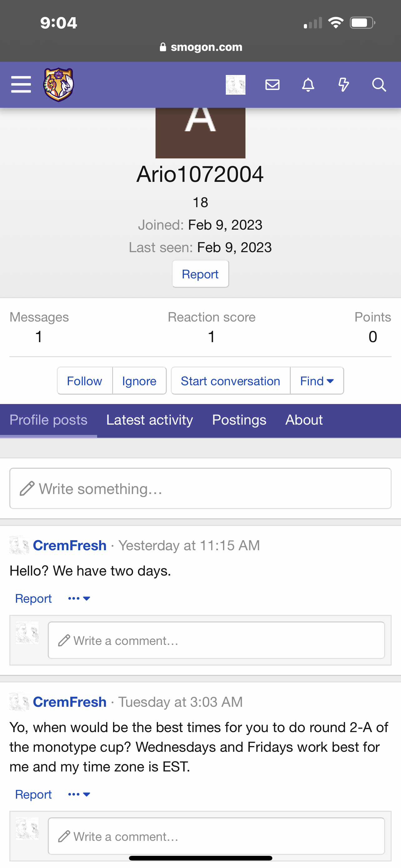Expand the Find dropdown
The image size is (401, 868).
(317, 381)
